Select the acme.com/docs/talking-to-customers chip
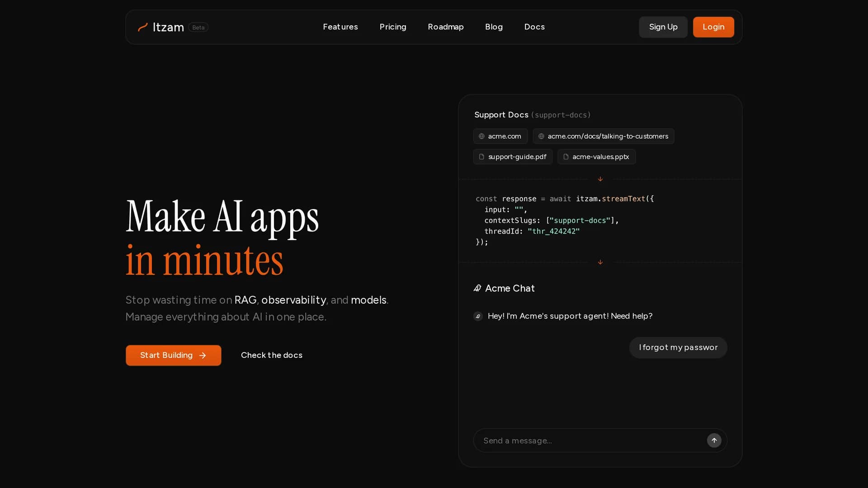This screenshot has height=488, width=868. (x=604, y=136)
